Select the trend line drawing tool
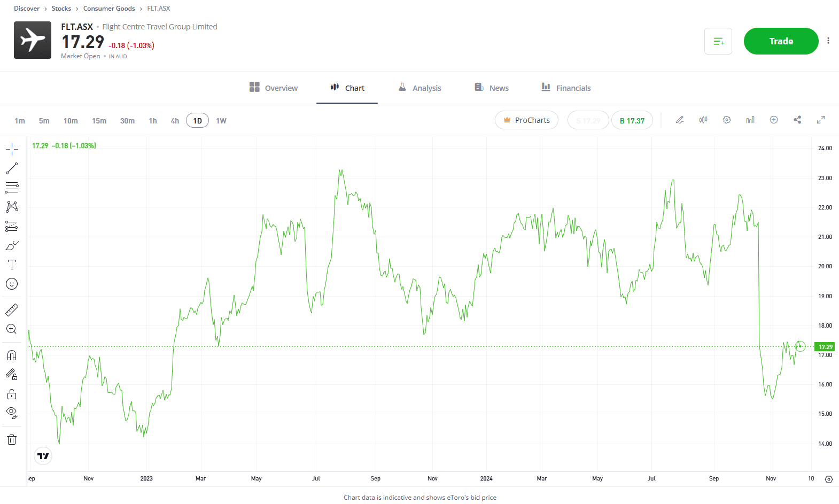 tap(12, 168)
